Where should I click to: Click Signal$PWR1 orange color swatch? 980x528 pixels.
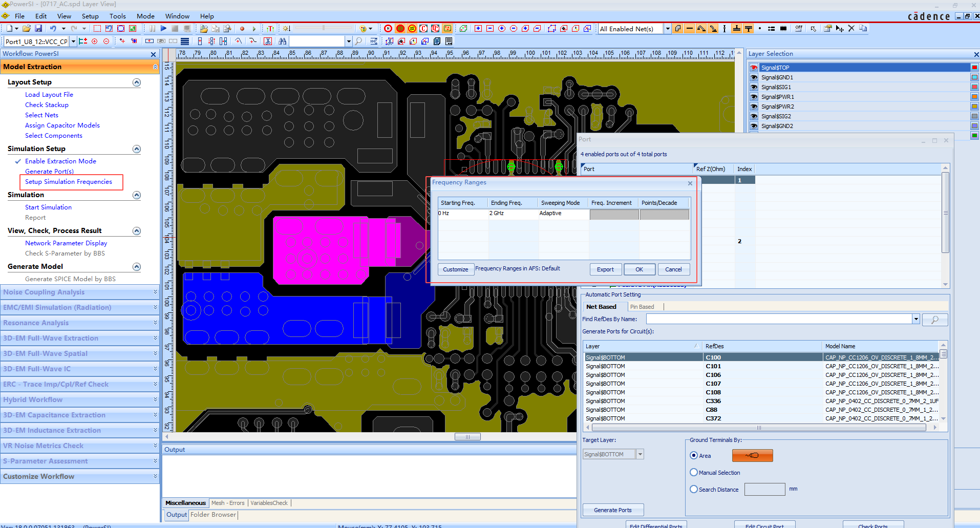click(974, 97)
